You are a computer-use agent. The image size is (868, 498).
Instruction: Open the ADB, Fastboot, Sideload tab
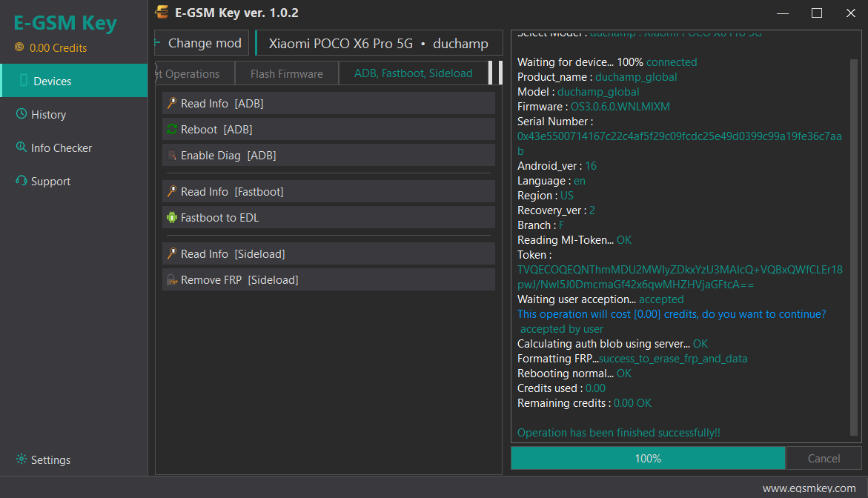tap(414, 73)
